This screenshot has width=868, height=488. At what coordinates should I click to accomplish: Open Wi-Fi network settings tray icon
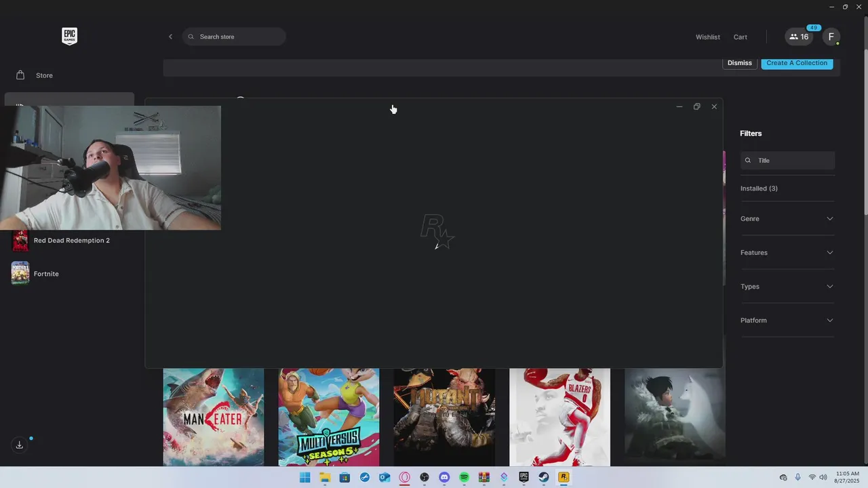coord(812,477)
